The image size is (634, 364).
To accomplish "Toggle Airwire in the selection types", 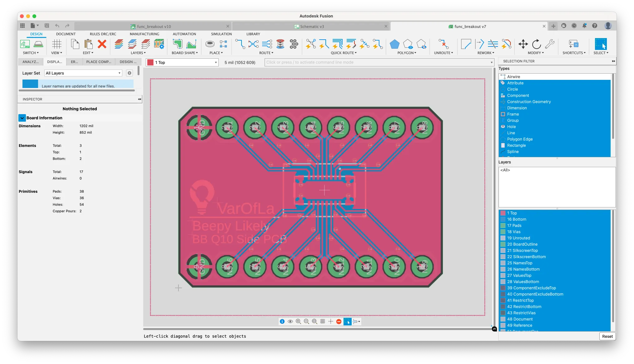I will (x=513, y=77).
